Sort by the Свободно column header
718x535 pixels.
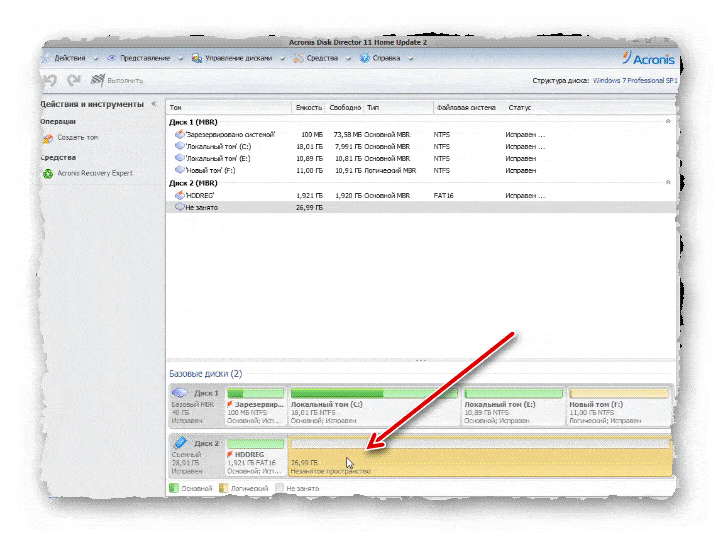coord(345,108)
